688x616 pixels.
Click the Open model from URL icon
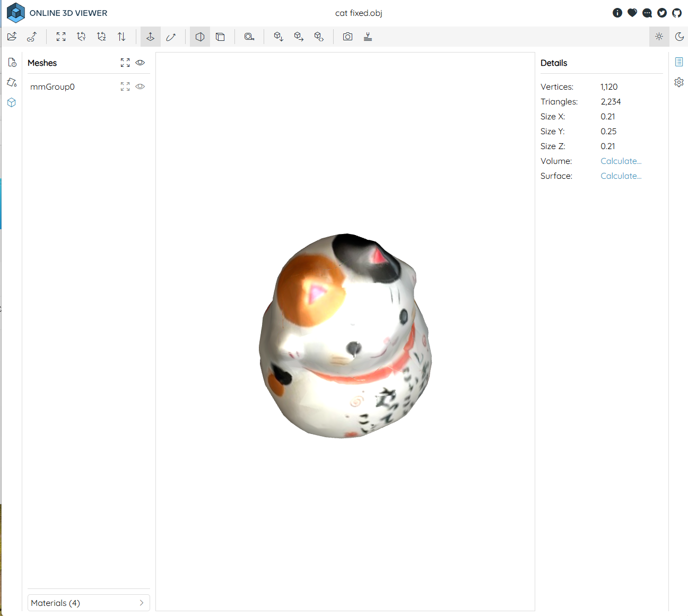click(x=32, y=37)
